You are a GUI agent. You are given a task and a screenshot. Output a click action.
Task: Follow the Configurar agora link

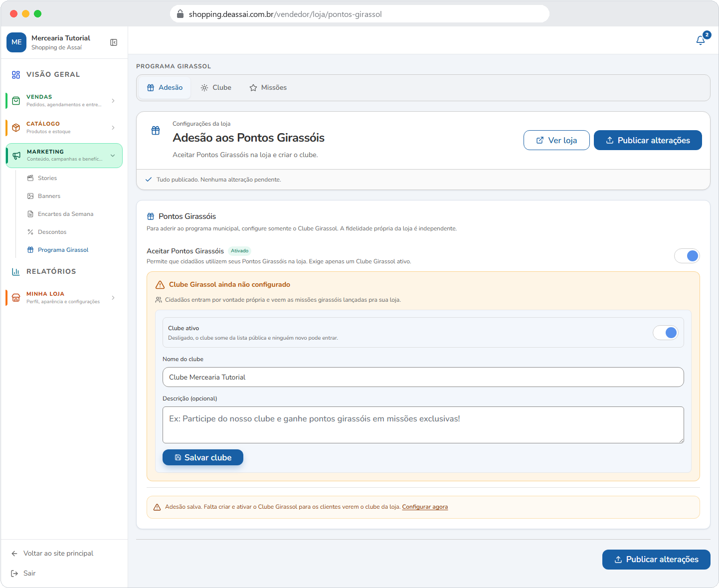[x=425, y=507]
